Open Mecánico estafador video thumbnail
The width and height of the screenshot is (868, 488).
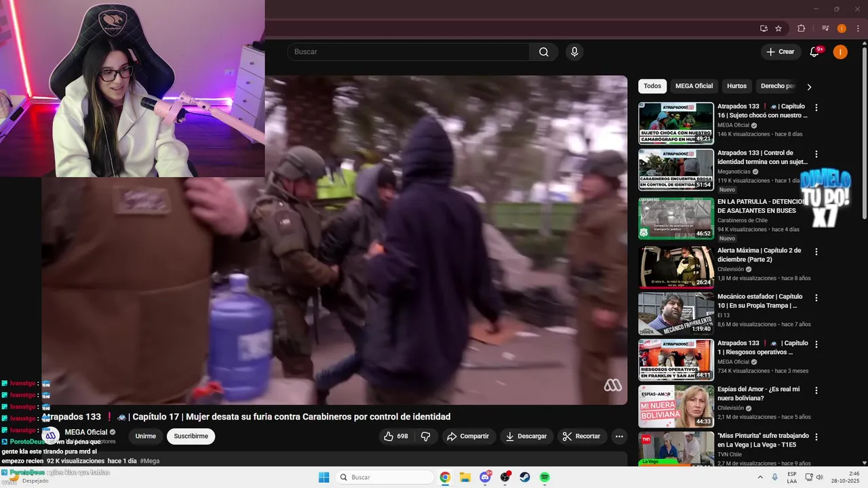676,313
